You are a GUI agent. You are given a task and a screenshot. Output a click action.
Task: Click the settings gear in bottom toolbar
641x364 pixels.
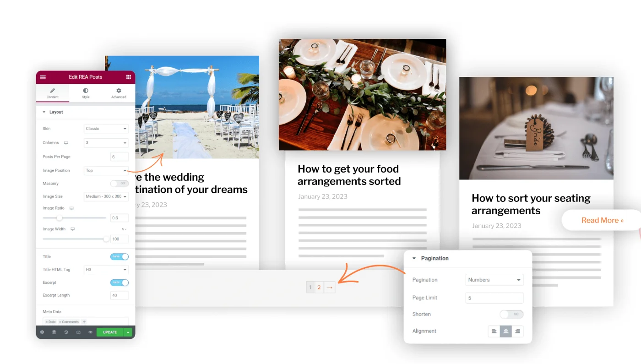coord(42,332)
